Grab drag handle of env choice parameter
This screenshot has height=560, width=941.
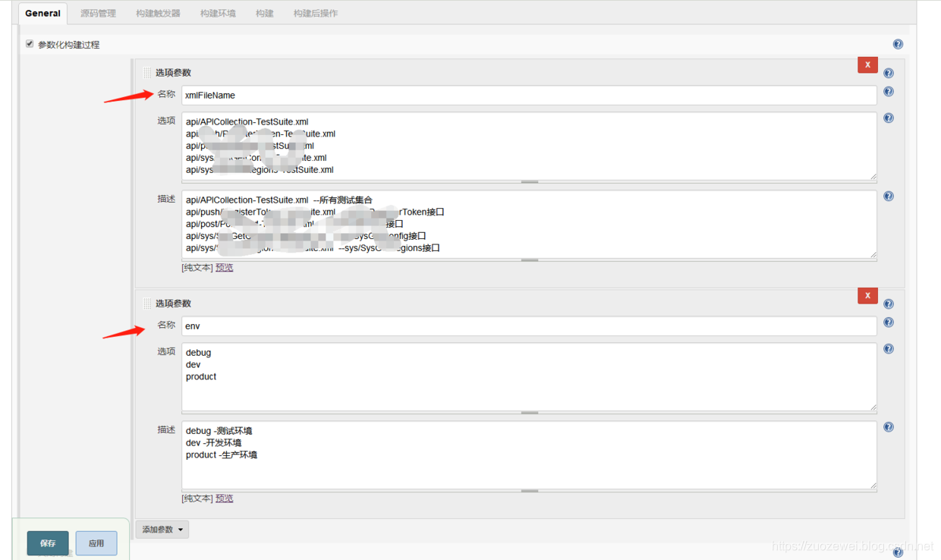point(147,304)
